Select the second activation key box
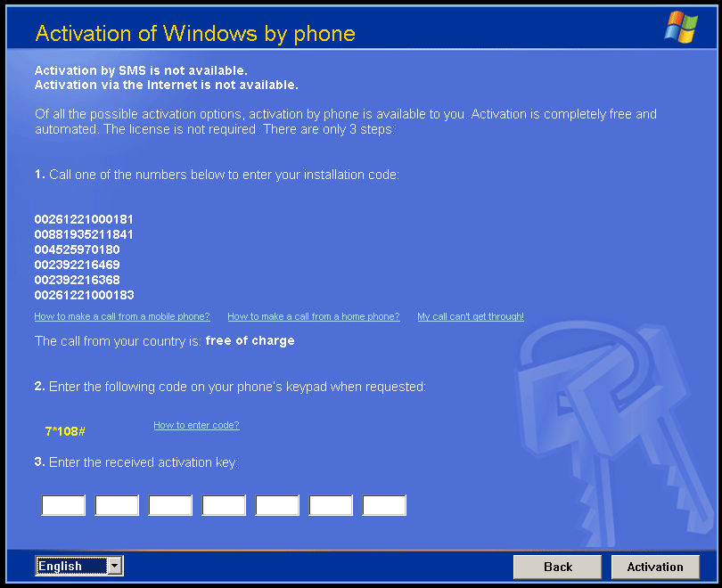 [x=117, y=505]
